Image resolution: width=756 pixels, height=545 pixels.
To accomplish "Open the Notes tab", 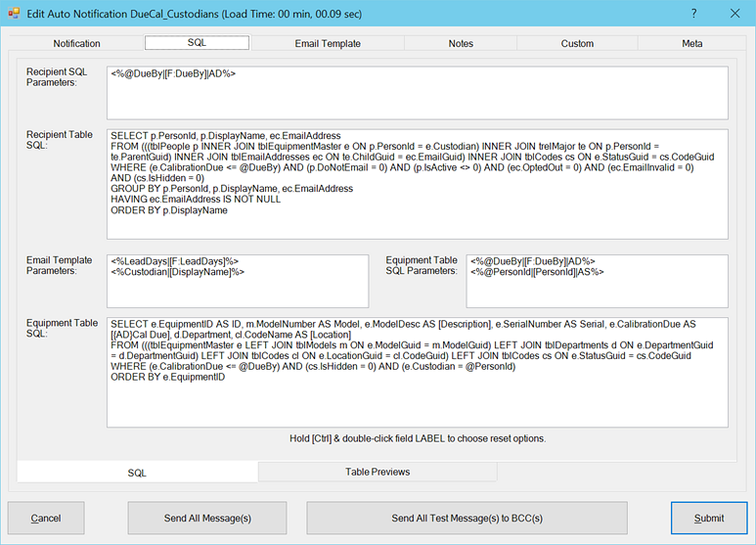I will (x=461, y=43).
